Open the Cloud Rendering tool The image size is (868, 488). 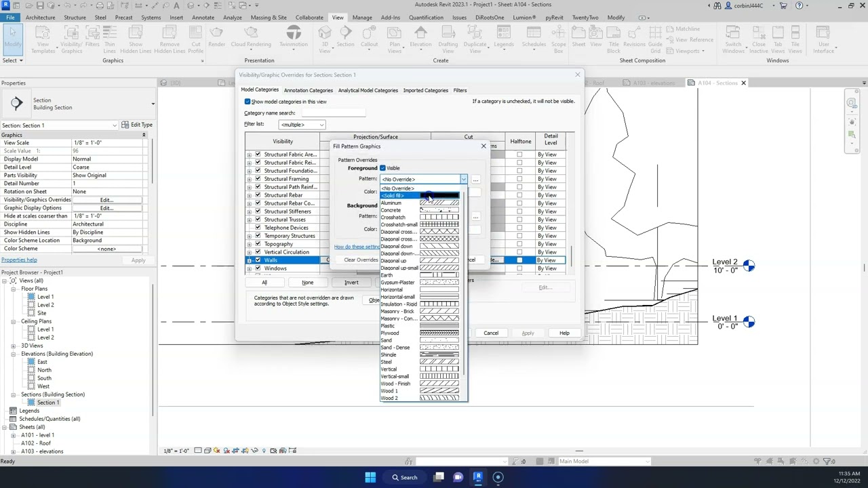251,37
